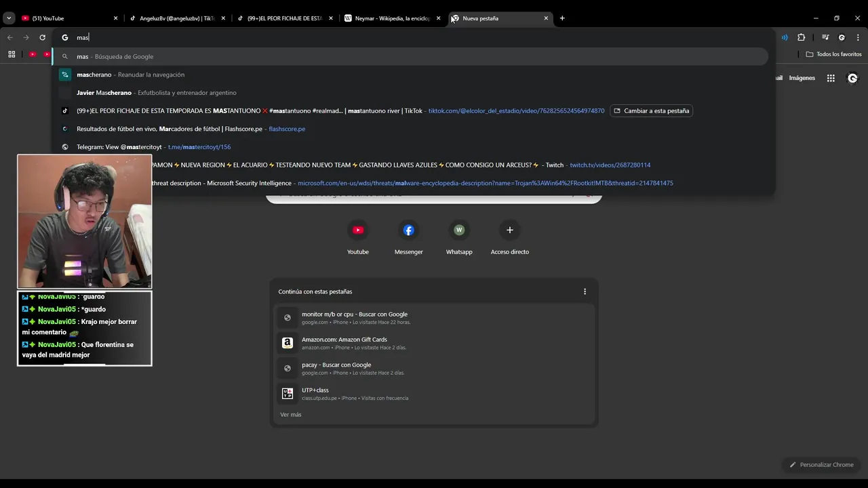Viewport: 868px width, 488px height.
Task: Switch to the AngeluzBv TikTok tab
Action: pyautogui.click(x=177, y=18)
